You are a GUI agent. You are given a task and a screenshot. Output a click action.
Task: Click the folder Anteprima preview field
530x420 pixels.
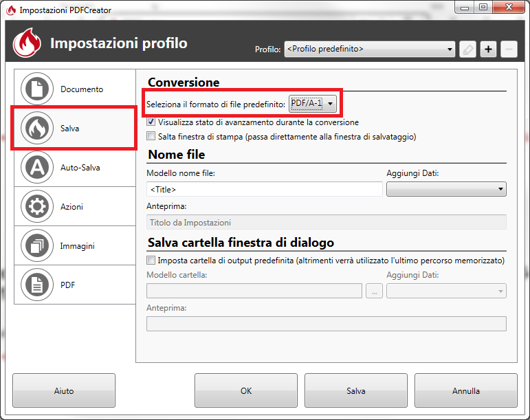[327, 324]
